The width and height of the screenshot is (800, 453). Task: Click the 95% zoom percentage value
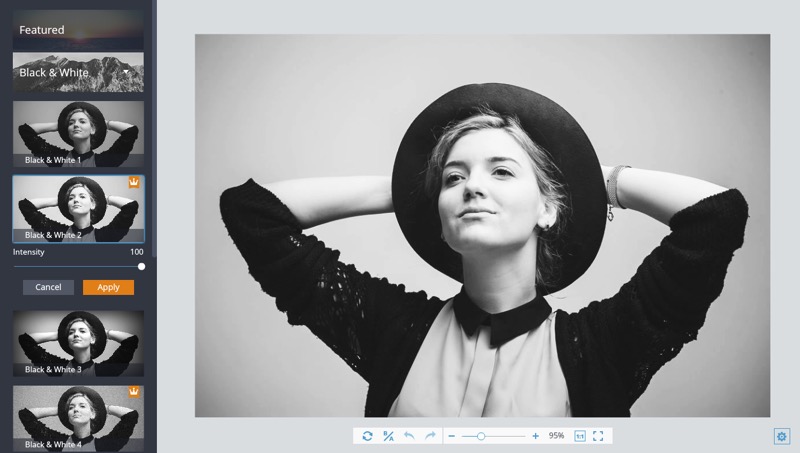(556, 436)
